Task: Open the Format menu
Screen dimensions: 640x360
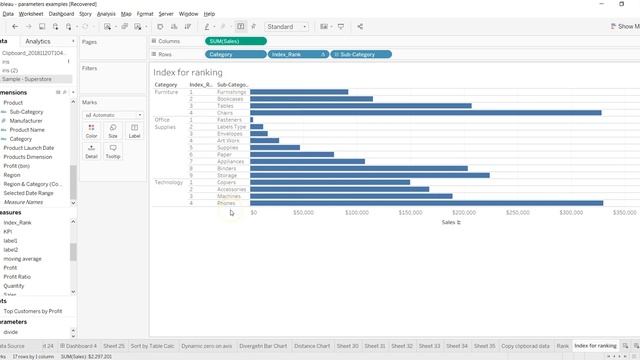Action: [x=145, y=14]
